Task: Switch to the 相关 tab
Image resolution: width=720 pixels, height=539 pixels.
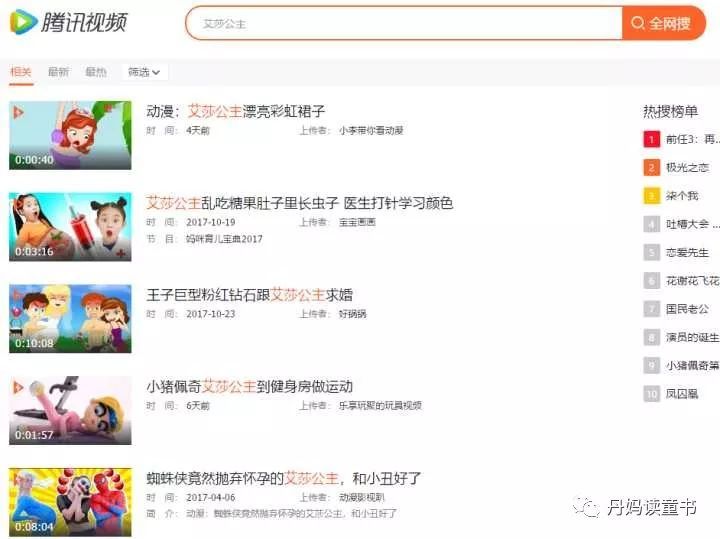Action: coord(21,72)
